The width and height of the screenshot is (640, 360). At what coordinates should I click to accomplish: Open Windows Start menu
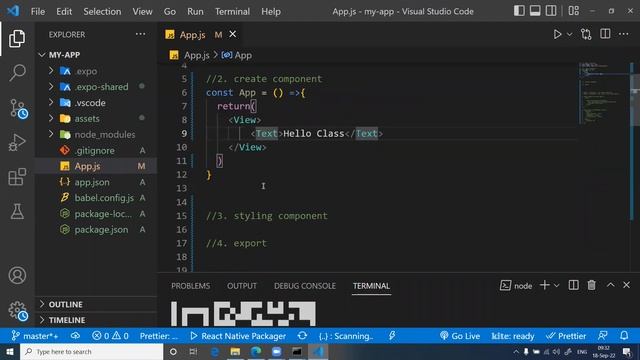[x=9, y=351]
